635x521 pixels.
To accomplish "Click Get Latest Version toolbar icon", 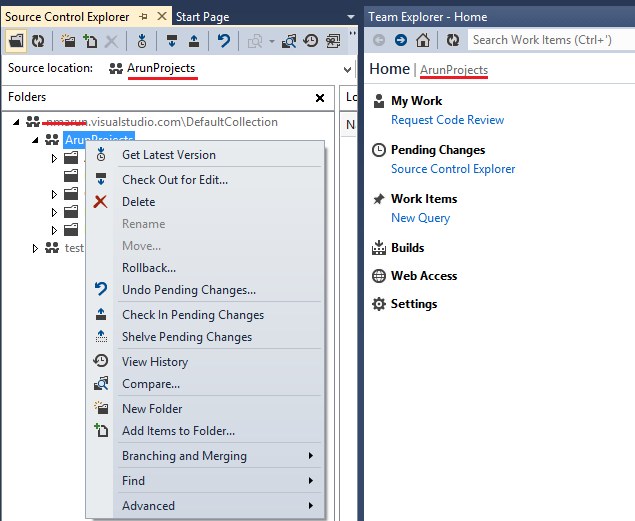I will point(142,41).
